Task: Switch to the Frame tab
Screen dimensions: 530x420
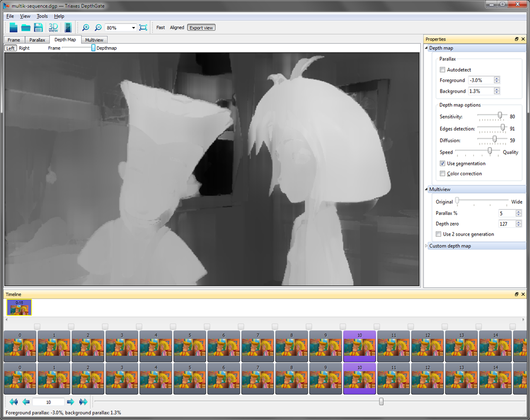Action: coord(14,40)
